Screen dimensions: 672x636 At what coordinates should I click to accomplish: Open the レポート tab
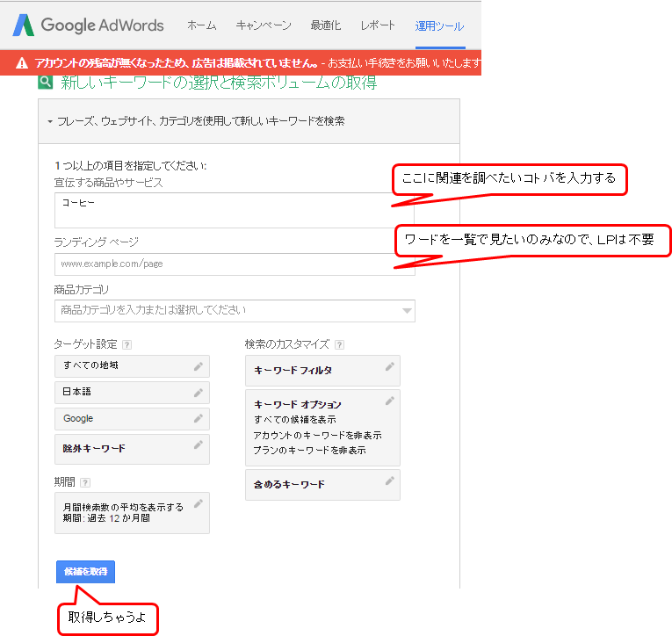click(378, 25)
